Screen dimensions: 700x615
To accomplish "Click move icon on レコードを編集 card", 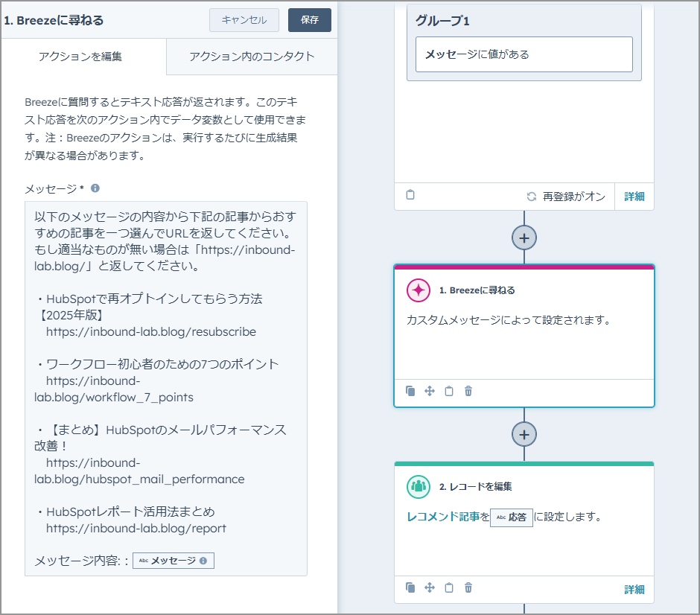I will pyautogui.click(x=430, y=587).
